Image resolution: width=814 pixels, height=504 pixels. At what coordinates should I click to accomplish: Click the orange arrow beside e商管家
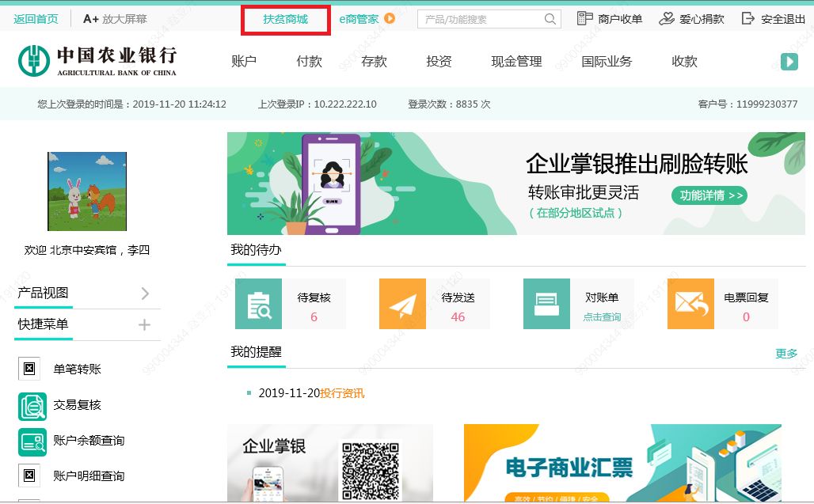point(390,19)
